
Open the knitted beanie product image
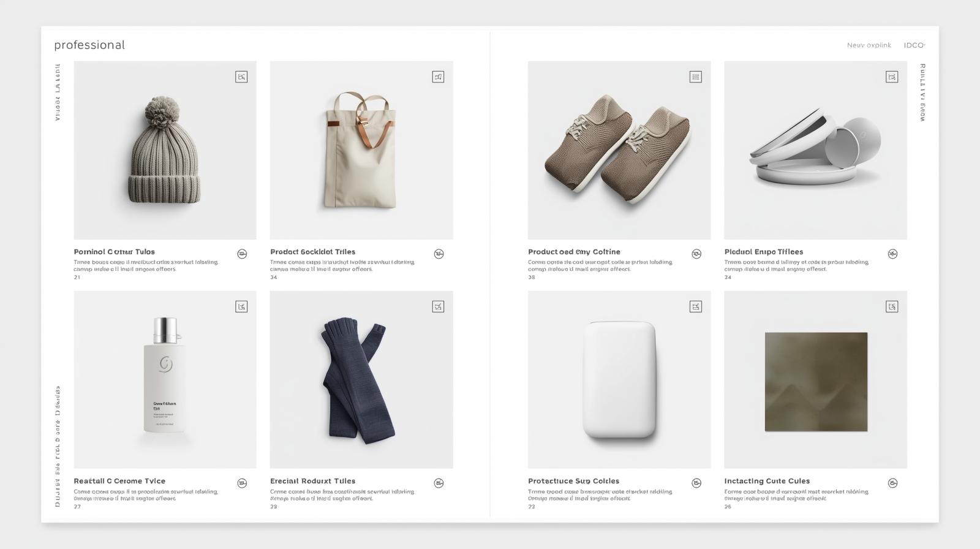point(165,150)
